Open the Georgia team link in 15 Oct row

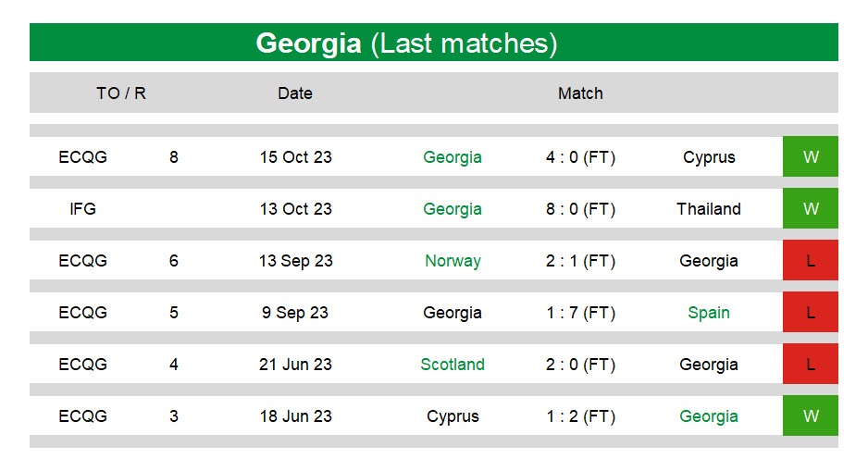[453, 157]
